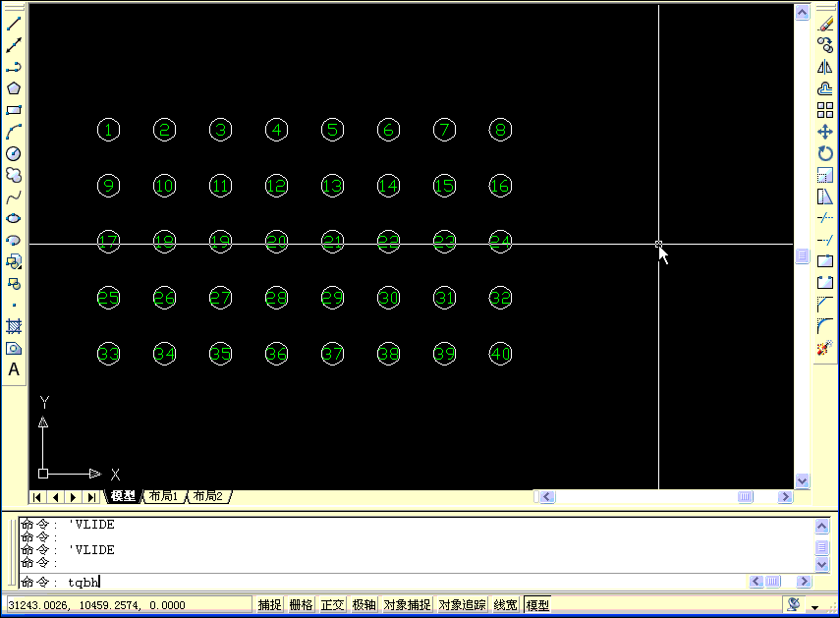The width and height of the screenshot is (840, 618).
Task: Select the Polygon tool
Action: tap(14, 88)
